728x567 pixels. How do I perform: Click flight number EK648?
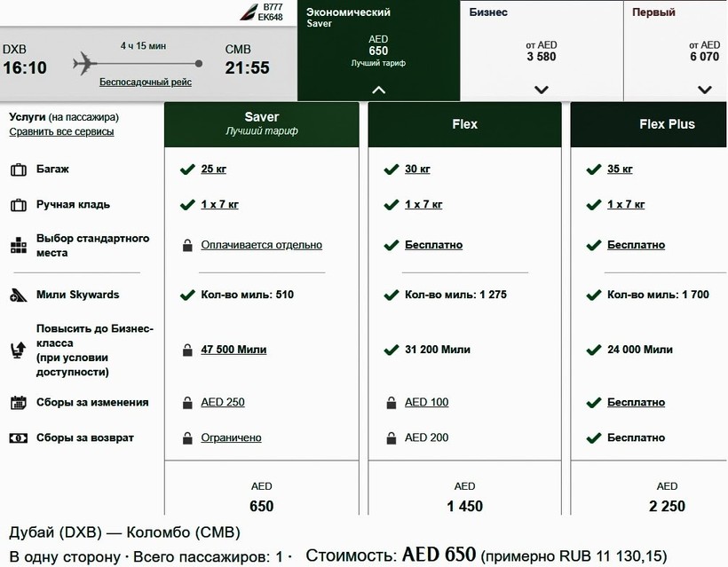point(270,17)
